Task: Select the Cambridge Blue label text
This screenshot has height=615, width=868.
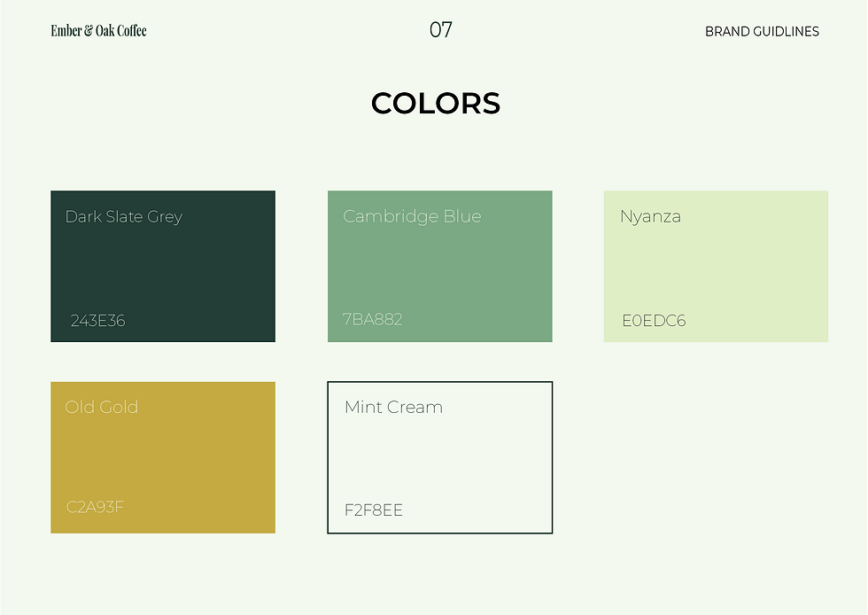Action: [412, 216]
